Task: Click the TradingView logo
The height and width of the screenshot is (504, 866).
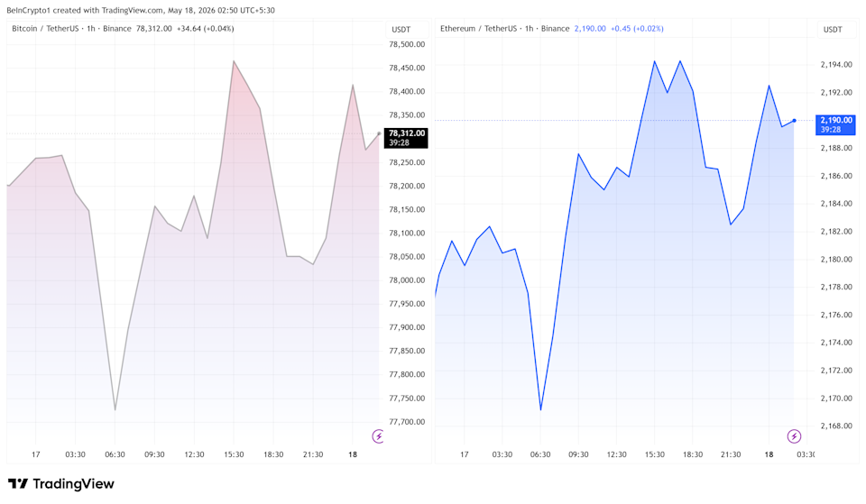Action: pyautogui.click(x=60, y=483)
